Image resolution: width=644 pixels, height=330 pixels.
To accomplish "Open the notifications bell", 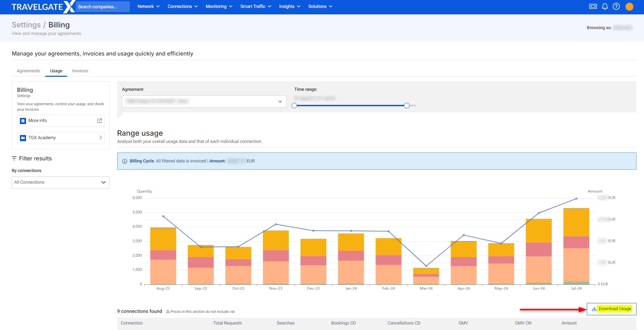I will pos(605,7).
